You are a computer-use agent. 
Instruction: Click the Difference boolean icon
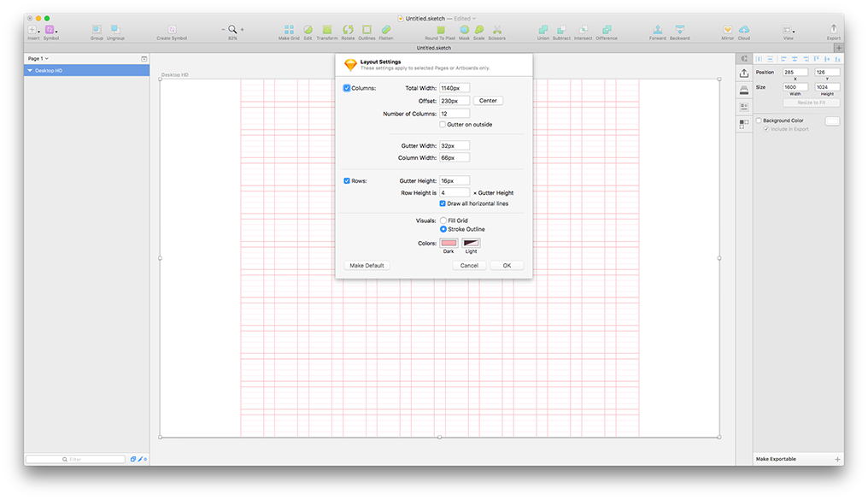pyautogui.click(x=607, y=29)
